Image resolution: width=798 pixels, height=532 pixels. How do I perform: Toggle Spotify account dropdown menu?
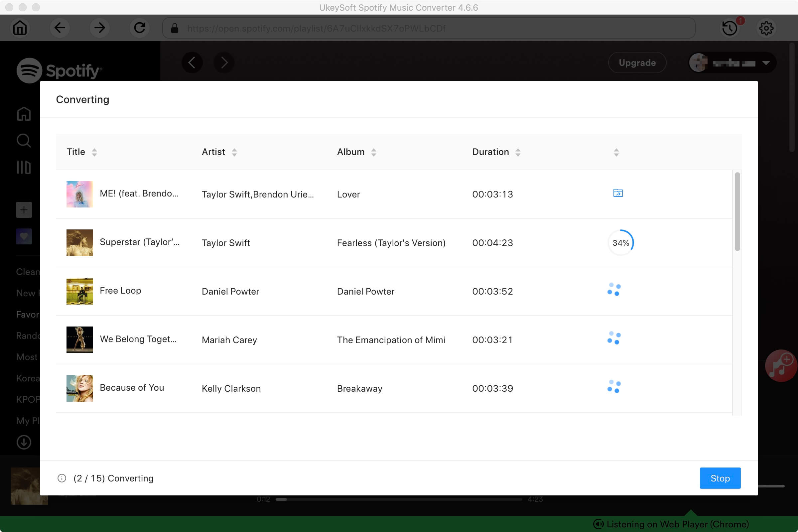766,63
